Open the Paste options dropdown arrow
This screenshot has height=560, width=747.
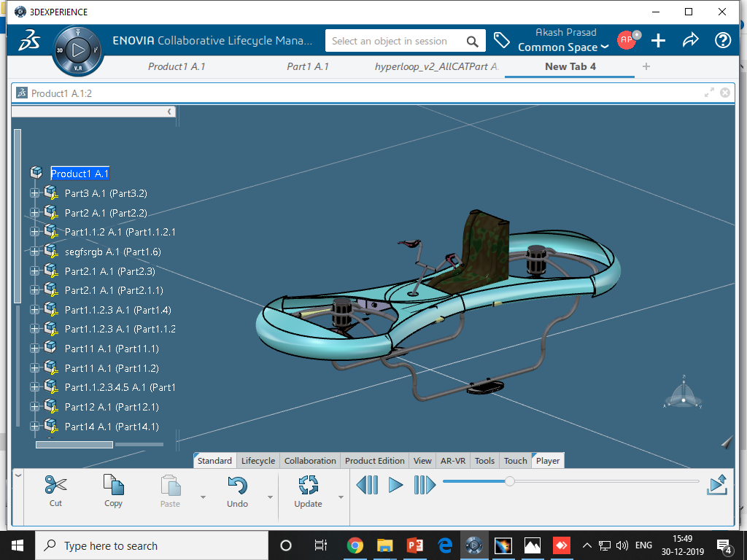203,497
